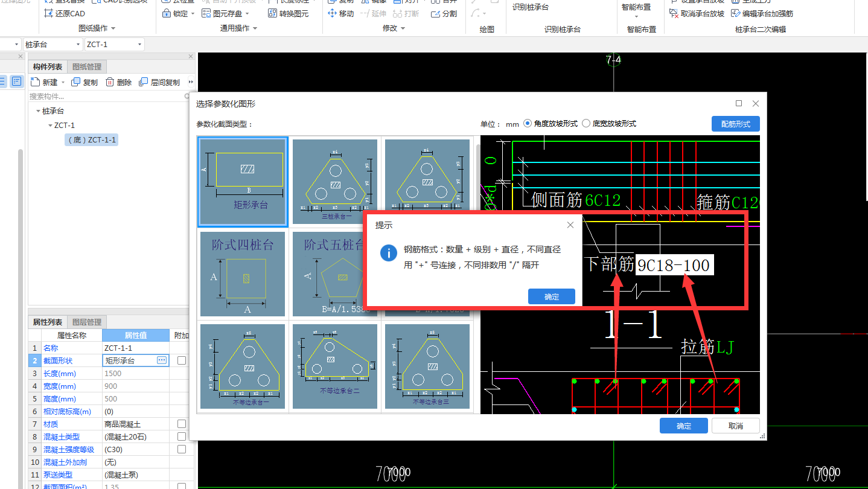Click the search magnifier in 搜索构件 box
The height and width of the screenshot is (489, 868).
[x=188, y=97]
